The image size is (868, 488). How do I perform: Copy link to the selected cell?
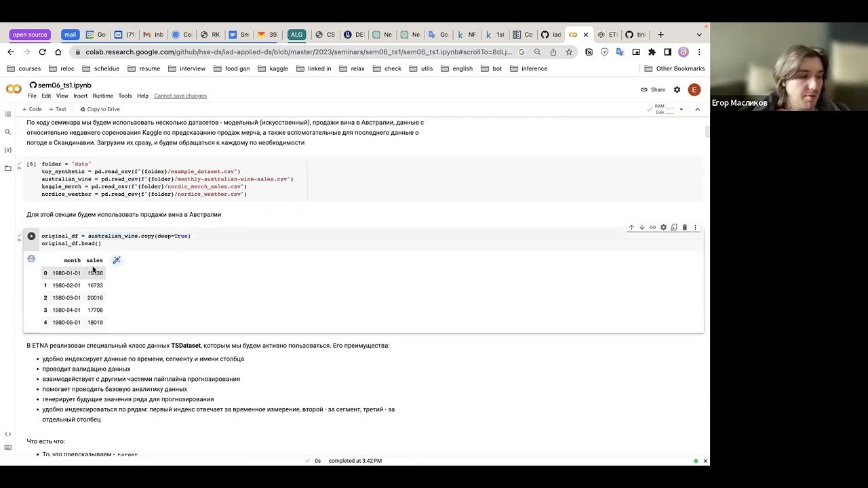[652, 228]
